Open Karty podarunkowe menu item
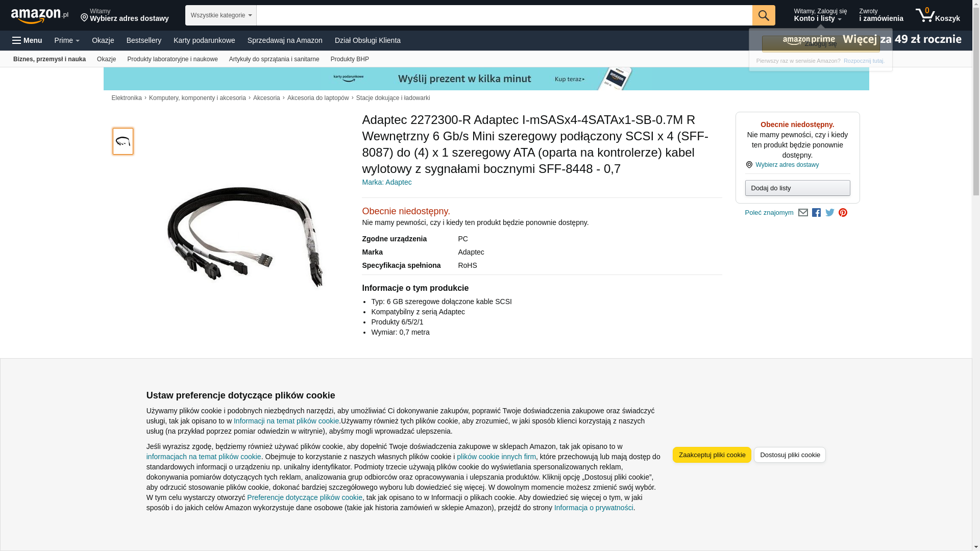Image resolution: width=980 pixels, height=551 pixels. click(204, 40)
